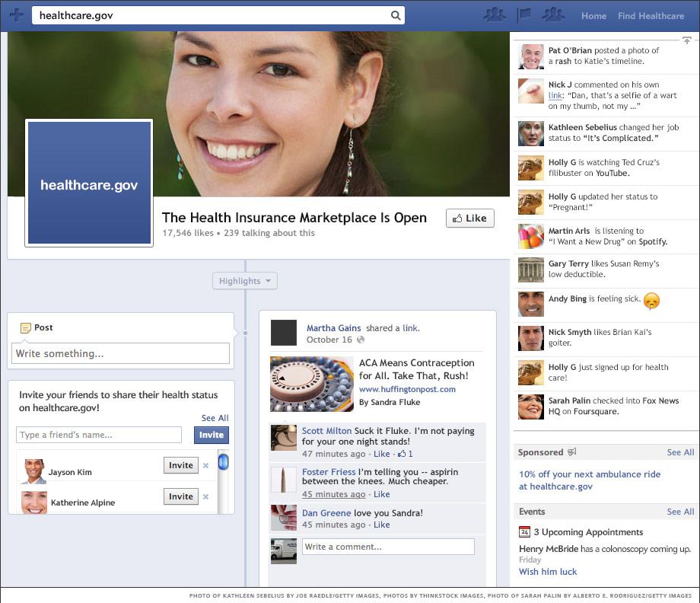Grab the invite list scrollbar handle
Screen dimensions: 700x603
tap(223, 462)
